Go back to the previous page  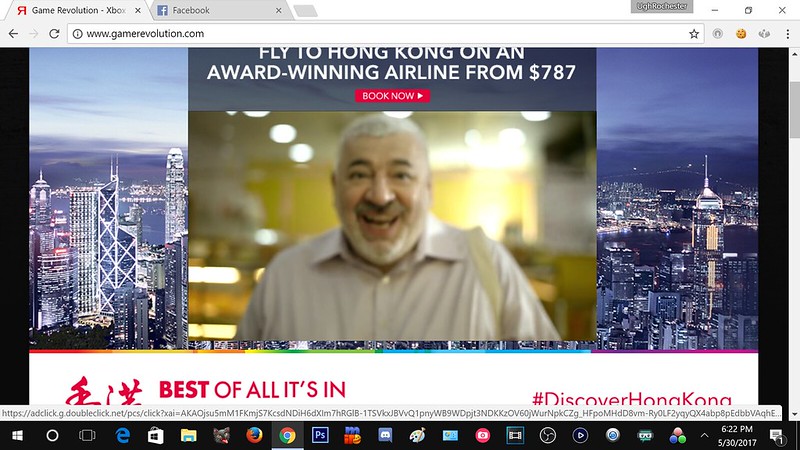13,34
